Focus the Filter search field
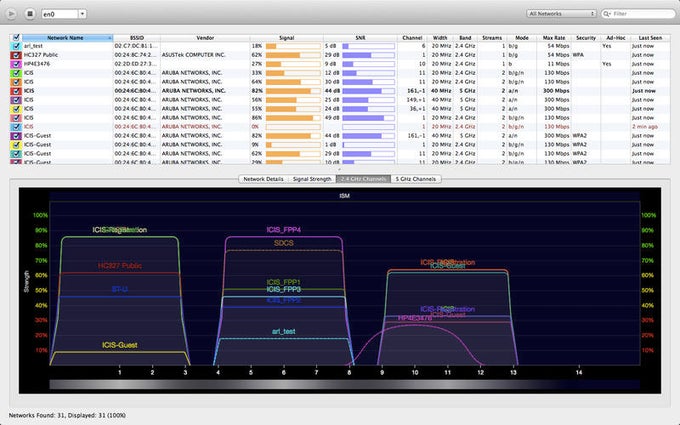 [638, 14]
